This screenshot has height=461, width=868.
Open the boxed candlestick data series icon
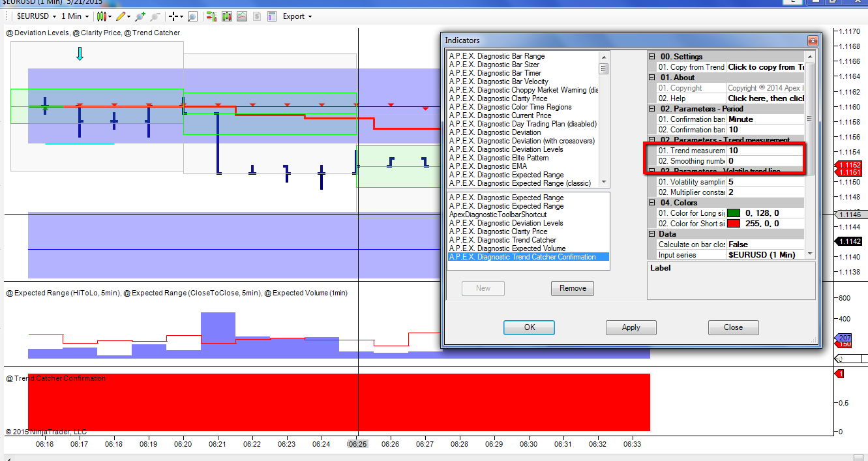[227, 16]
